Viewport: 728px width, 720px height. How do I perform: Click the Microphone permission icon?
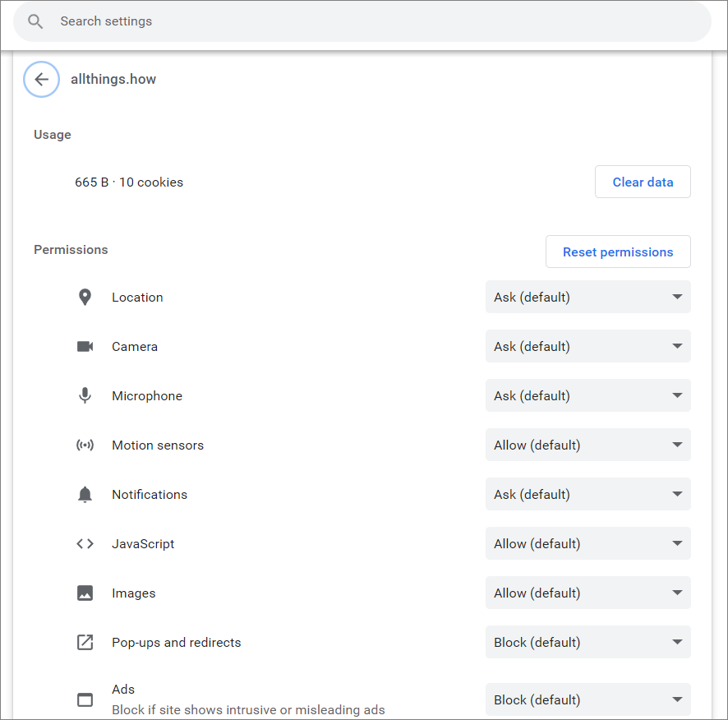point(85,396)
